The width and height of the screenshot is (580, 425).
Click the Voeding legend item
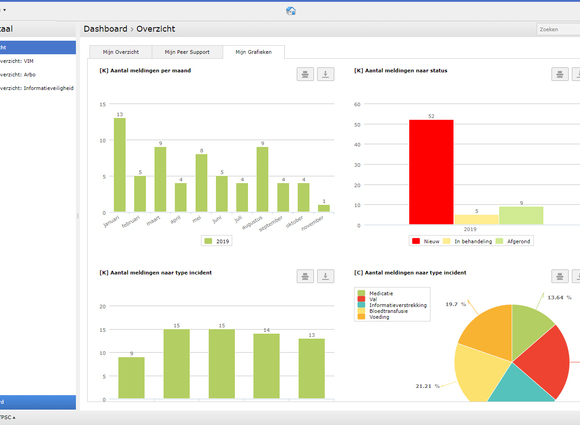373,317
